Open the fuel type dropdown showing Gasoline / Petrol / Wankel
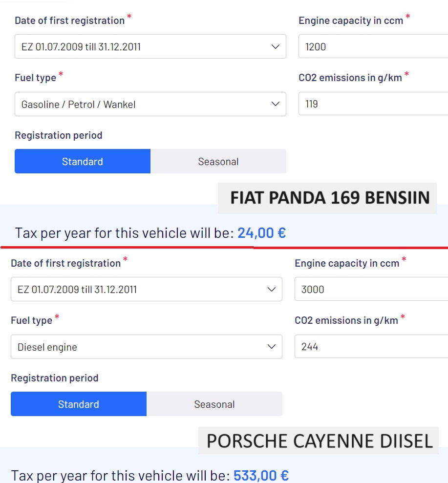Image resolution: width=448 pixels, height=483 pixels. (142, 104)
